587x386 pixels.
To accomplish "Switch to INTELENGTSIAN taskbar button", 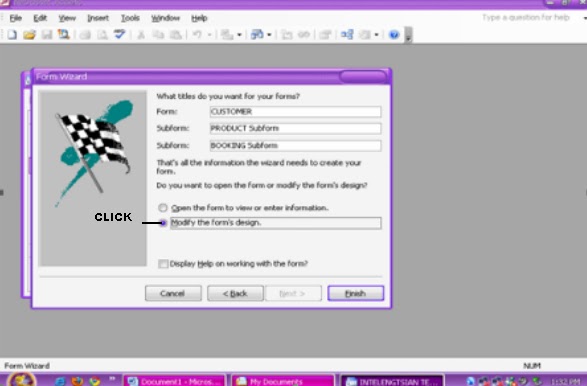I will coord(392,381).
